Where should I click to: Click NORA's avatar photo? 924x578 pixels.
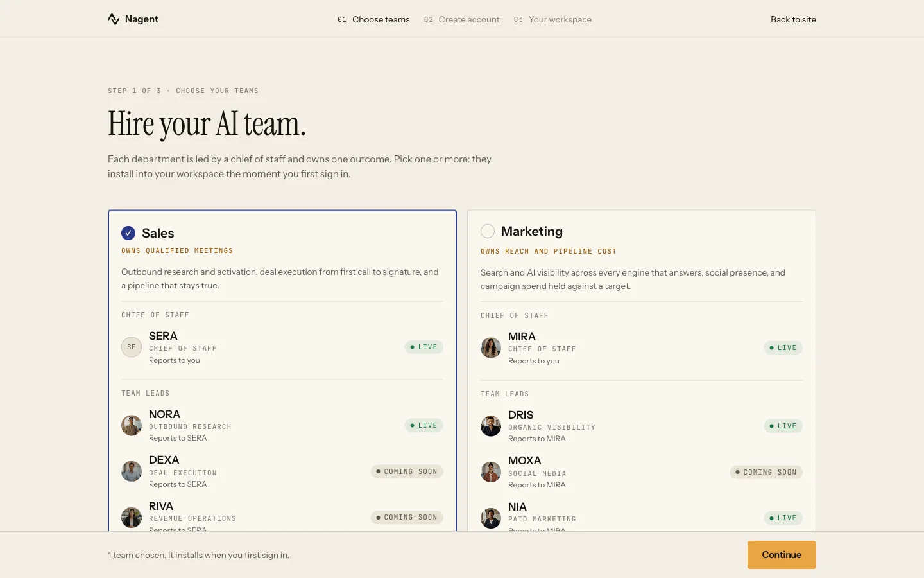132,426
